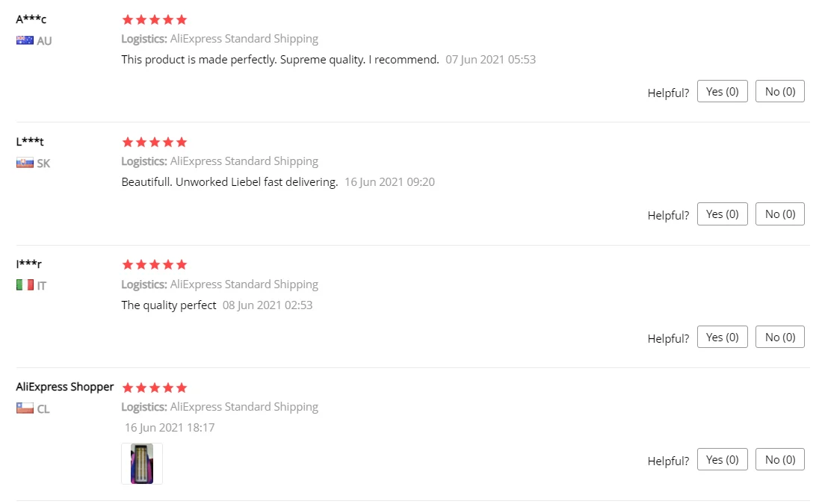Open the review photo thumbnail

pos(142,464)
